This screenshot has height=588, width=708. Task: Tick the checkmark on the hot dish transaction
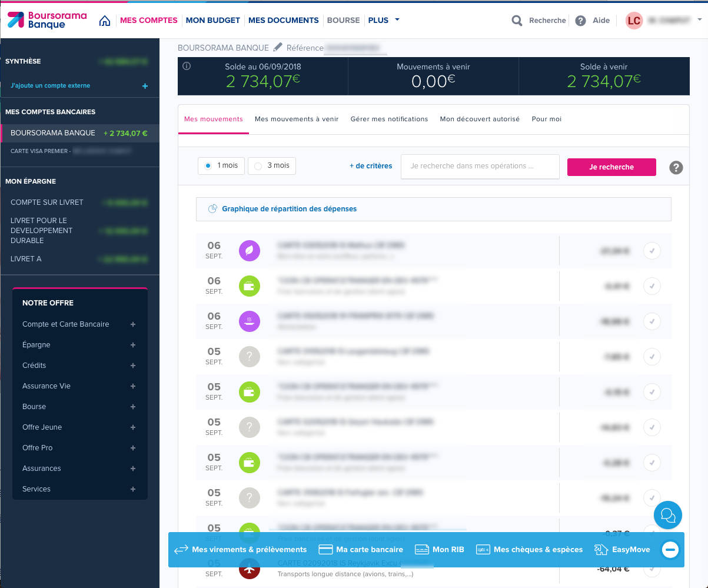pos(652,321)
